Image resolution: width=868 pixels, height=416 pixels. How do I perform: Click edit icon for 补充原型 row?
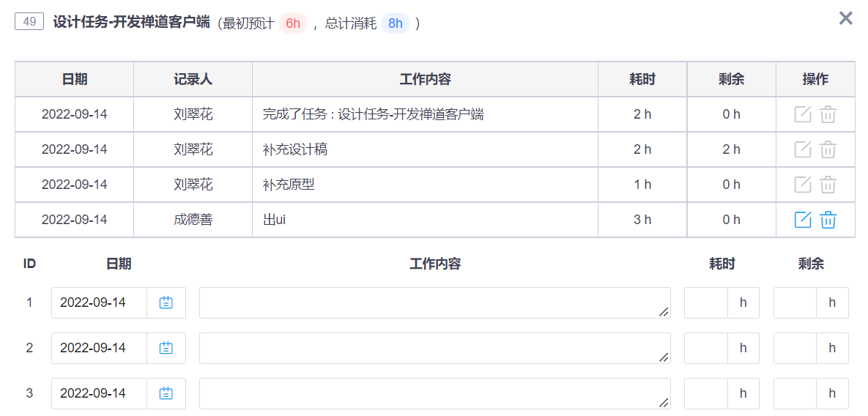[803, 185]
